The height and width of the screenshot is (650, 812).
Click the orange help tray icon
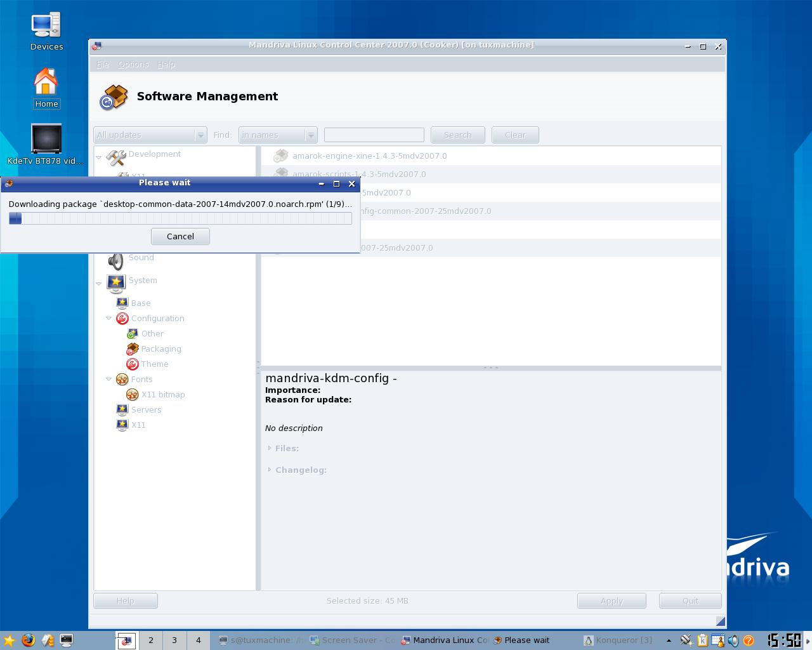(749, 640)
